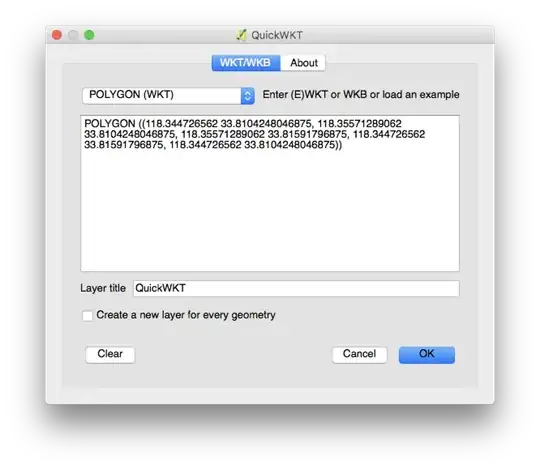Click the Clear button
The width and height of the screenshot is (540, 469).
pos(110,354)
